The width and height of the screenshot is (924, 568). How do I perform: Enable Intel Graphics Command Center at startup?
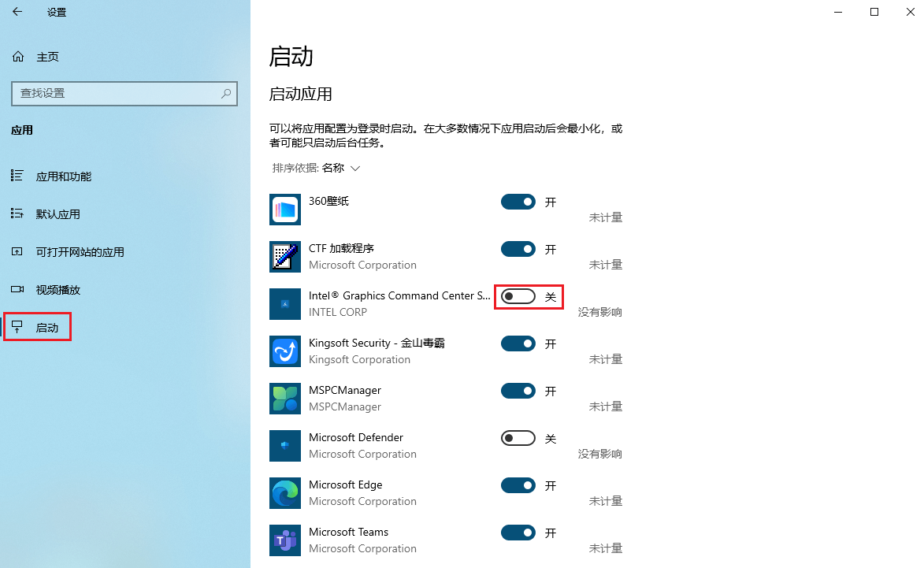pos(518,296)
